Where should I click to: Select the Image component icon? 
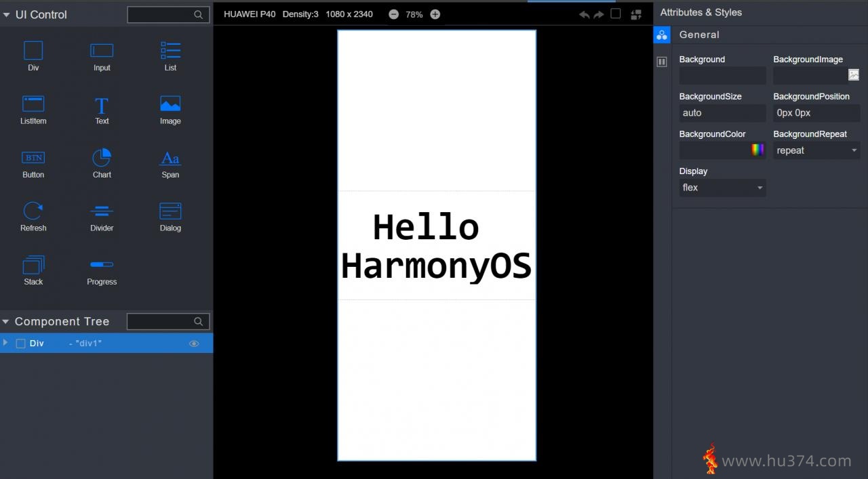pos(170,104)
